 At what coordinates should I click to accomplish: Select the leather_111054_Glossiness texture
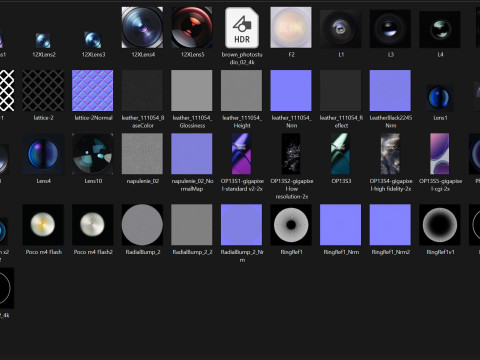pos(192,90)
